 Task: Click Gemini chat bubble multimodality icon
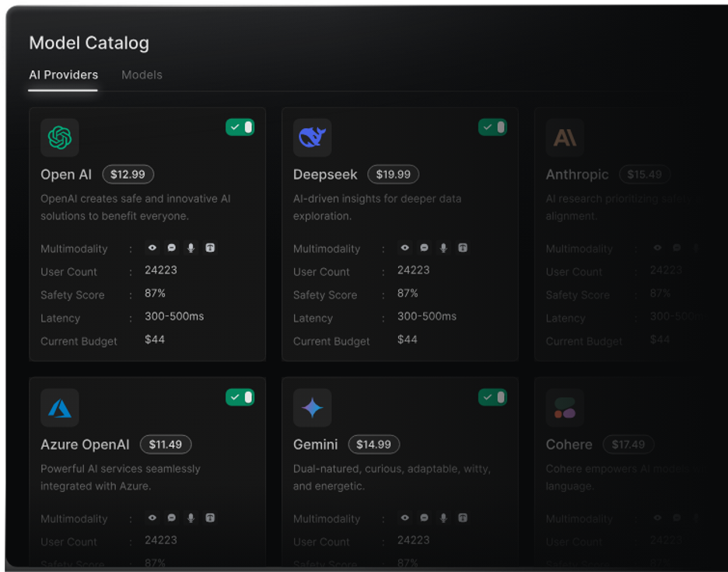(x=425, y=518)
